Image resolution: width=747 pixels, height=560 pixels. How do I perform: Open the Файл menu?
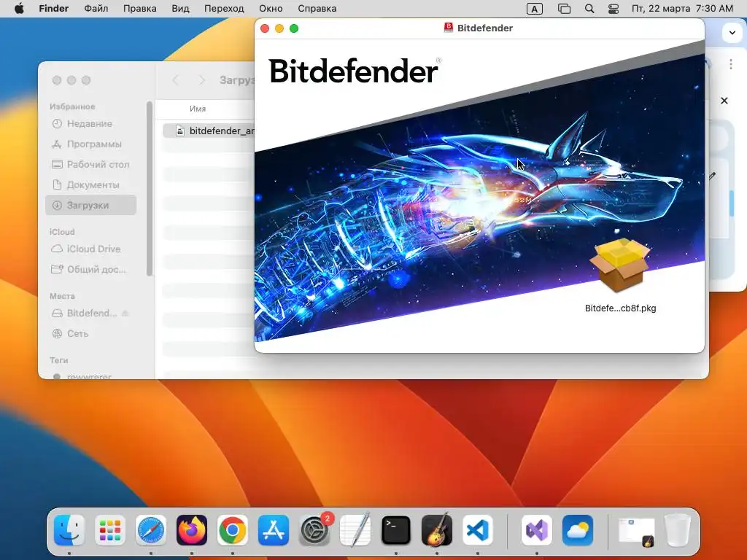pos(96,9)
